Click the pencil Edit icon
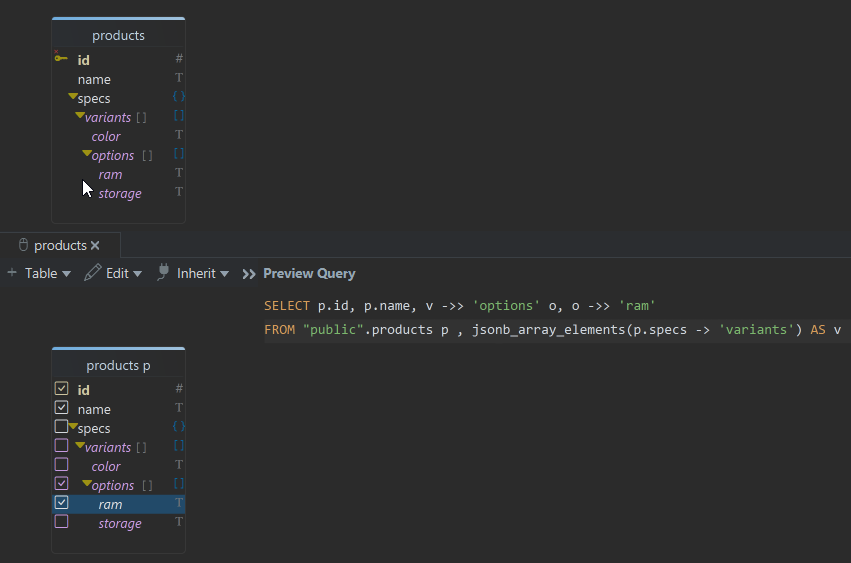Viewport: 851px width, 563px height. (93, 273)
